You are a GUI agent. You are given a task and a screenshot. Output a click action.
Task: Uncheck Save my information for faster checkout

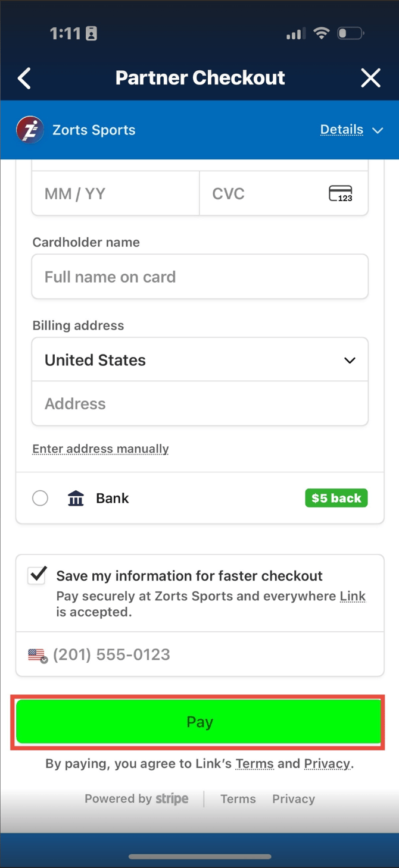(37, 575)
